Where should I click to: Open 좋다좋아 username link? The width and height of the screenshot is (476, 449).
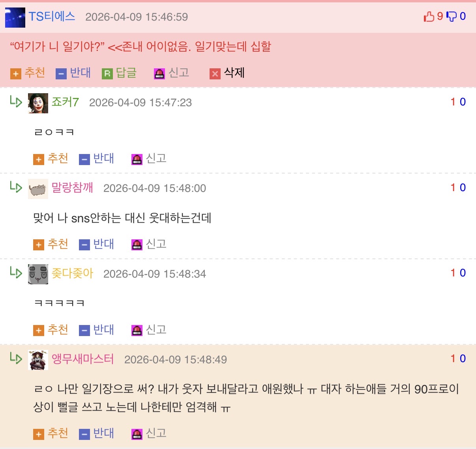(72, 273)
